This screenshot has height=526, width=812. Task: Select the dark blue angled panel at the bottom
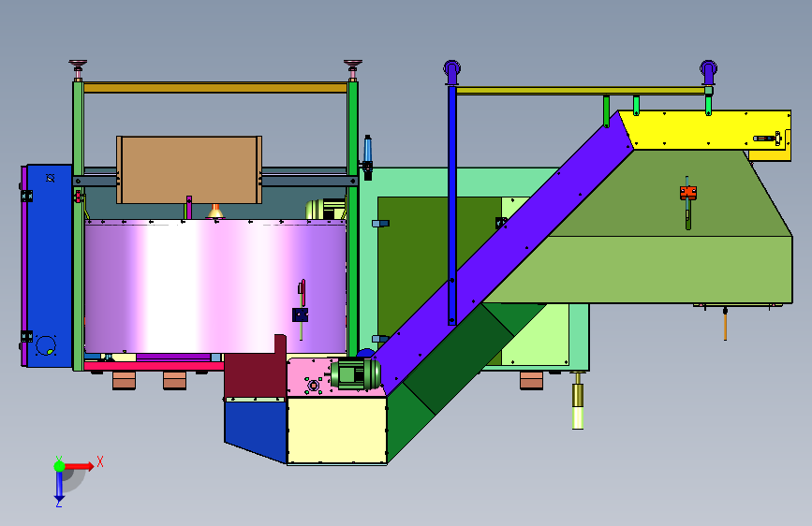point(256,431)
